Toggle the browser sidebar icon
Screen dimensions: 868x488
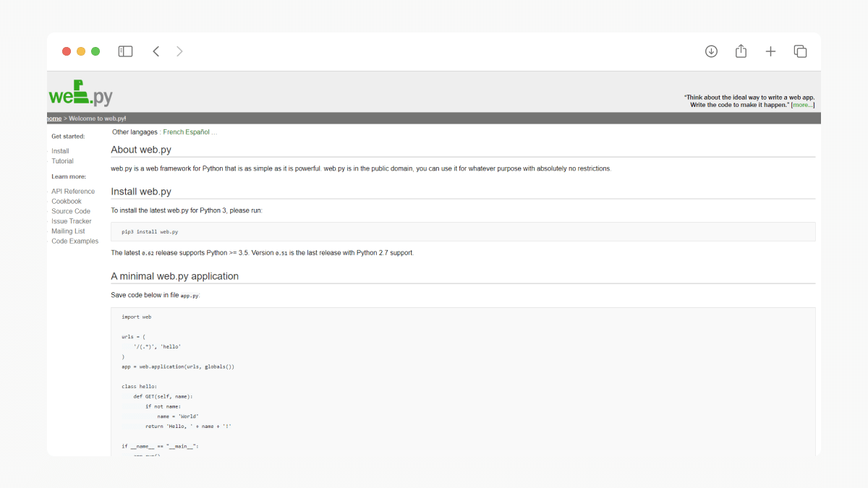pyautogui.click(x=125, y=51)
